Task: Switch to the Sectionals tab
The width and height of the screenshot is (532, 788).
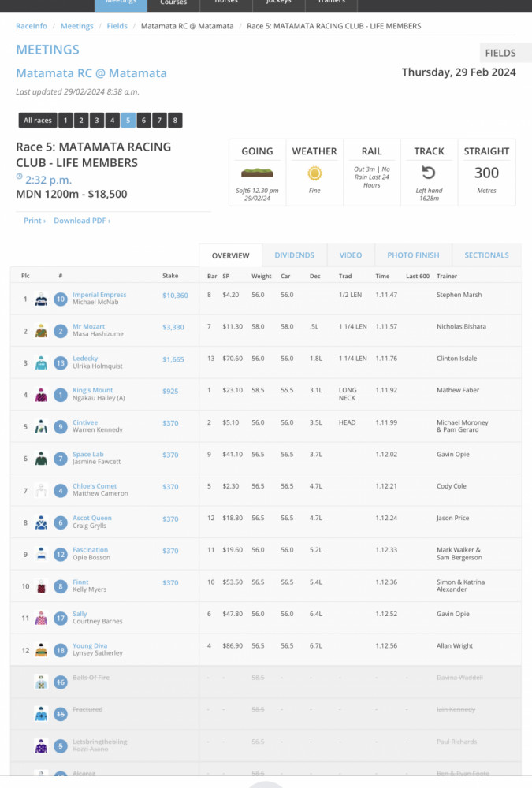Action: pyautogui.click(x=486, y=255)
